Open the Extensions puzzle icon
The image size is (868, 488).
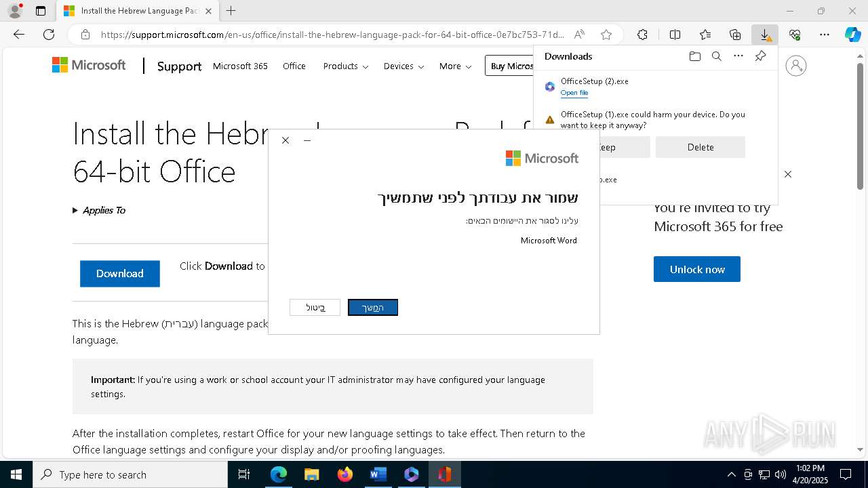(642, 35)
